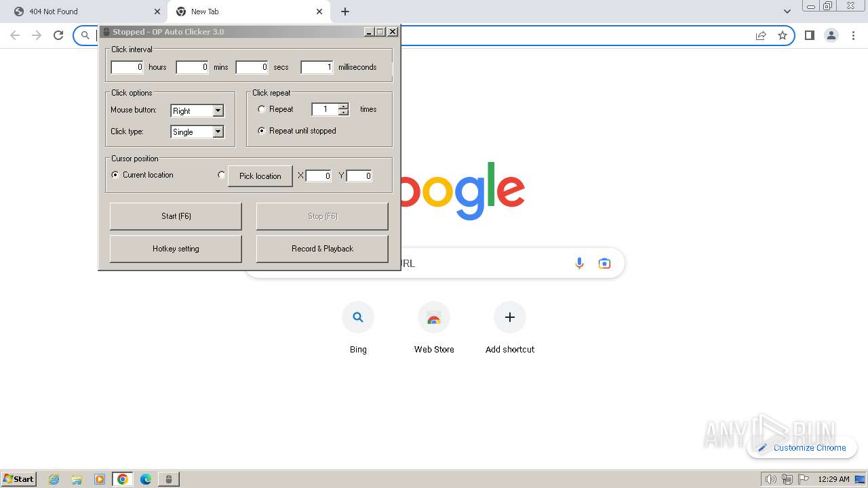Screen dimensions: 868x488
Task: Click the Chrome forward arrow
Action: pos(37,35)
